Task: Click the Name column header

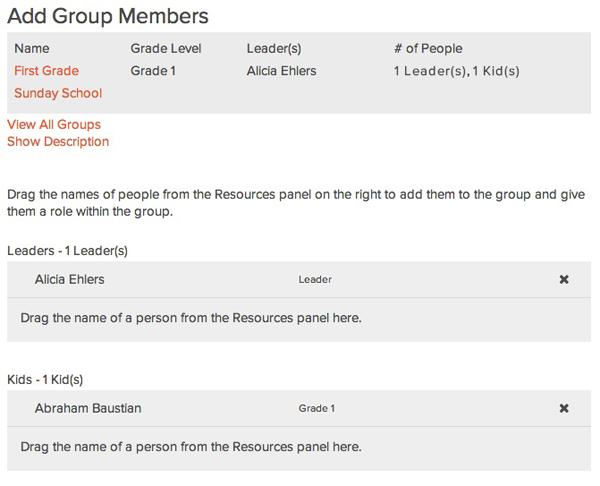Action: (x=32, y=49)
